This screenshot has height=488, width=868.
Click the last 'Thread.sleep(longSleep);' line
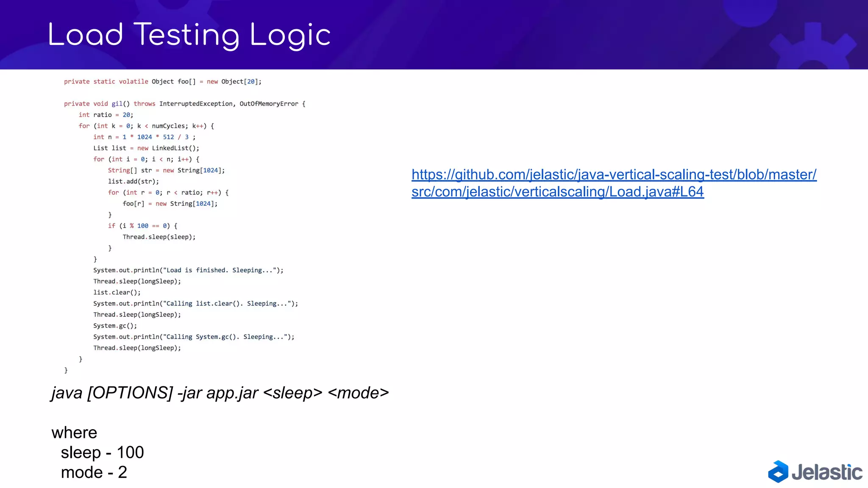137,348
